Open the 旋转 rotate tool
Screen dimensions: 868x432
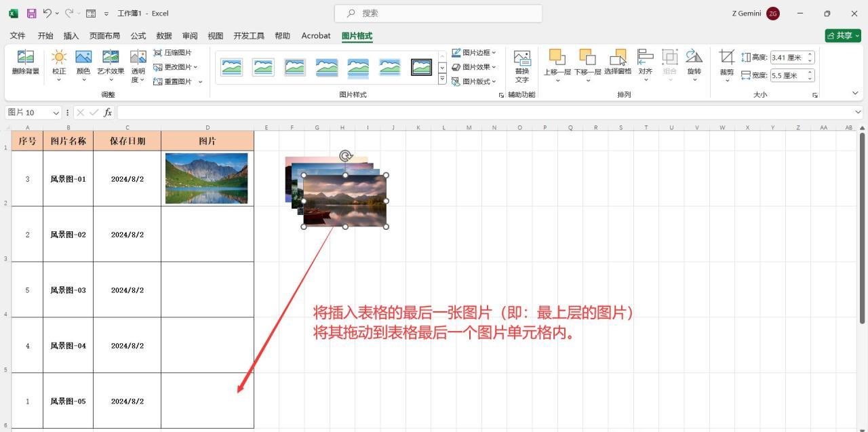point(694,65)
